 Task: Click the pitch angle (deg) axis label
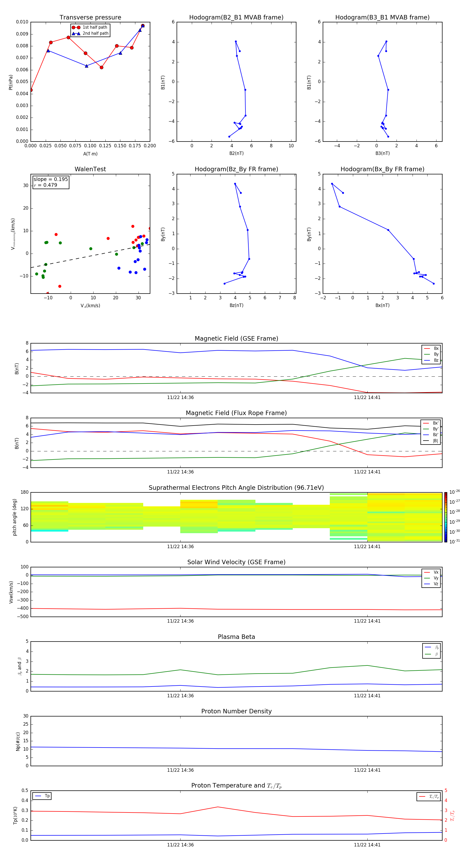pyautogui.click(x=14, y=517)
